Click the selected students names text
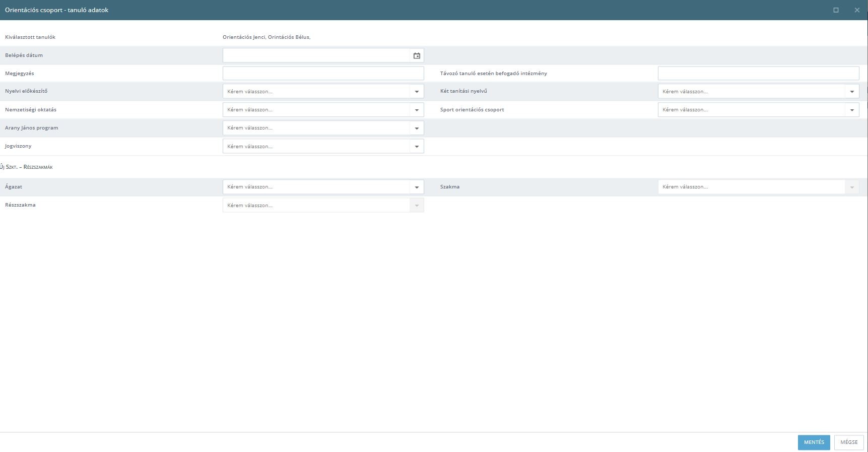This screenshot has width=868, height=452. pyautogui.click(x=266, y=37)
